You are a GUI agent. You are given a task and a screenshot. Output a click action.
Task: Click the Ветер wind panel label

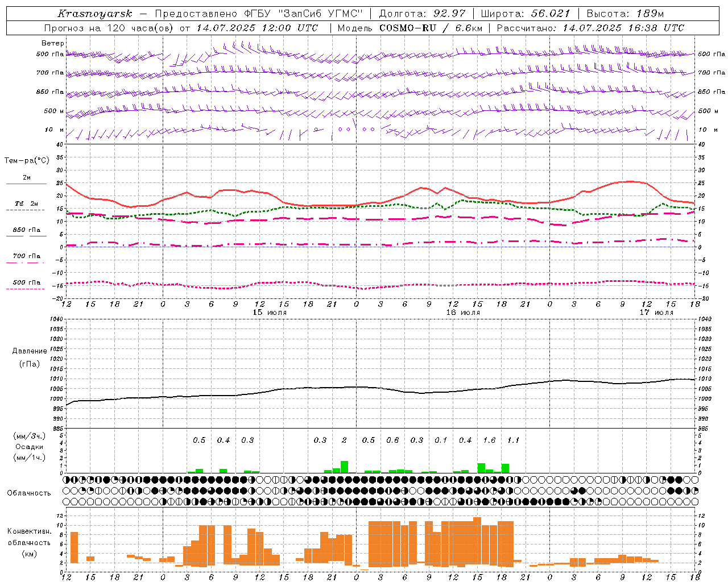53,43
